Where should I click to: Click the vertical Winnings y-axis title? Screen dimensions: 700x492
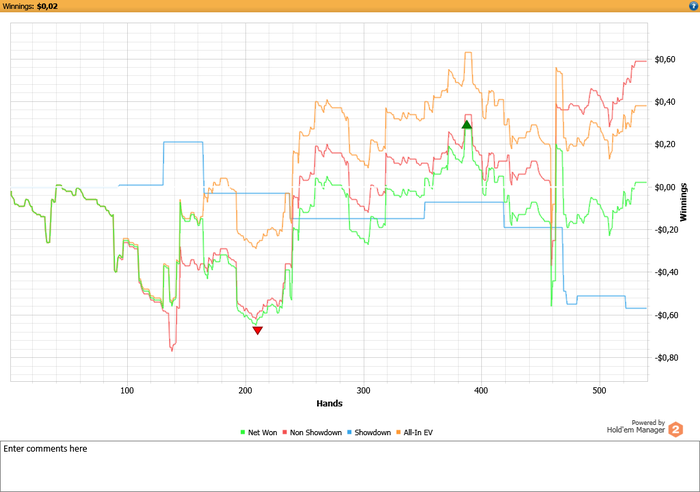[685, 201]
